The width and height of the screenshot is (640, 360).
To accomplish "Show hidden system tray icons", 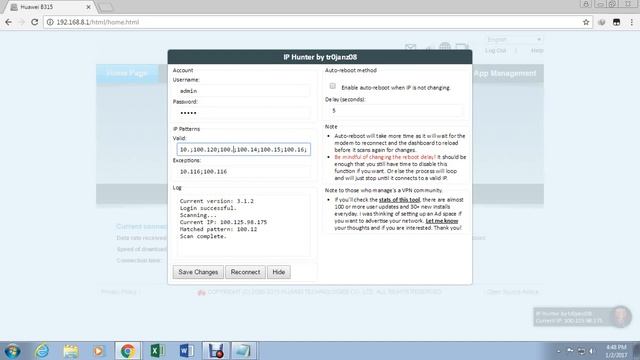I will 558,351.
